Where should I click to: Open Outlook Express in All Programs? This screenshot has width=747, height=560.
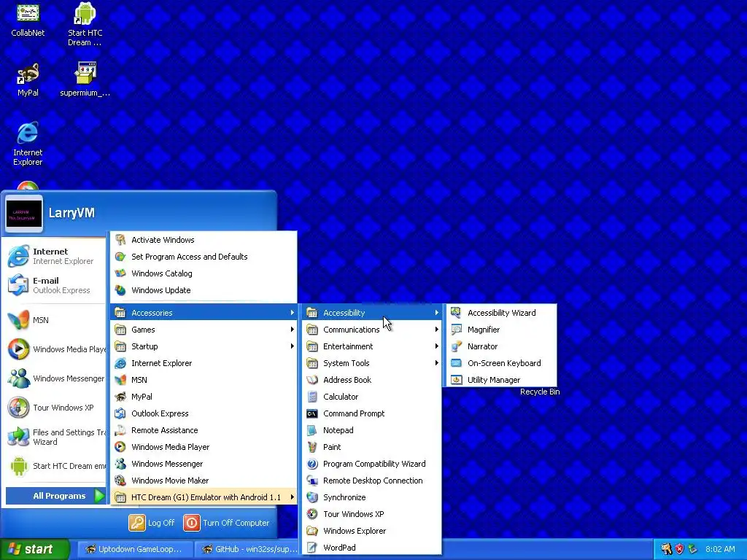pyautogui.click(x=204, y=413)
